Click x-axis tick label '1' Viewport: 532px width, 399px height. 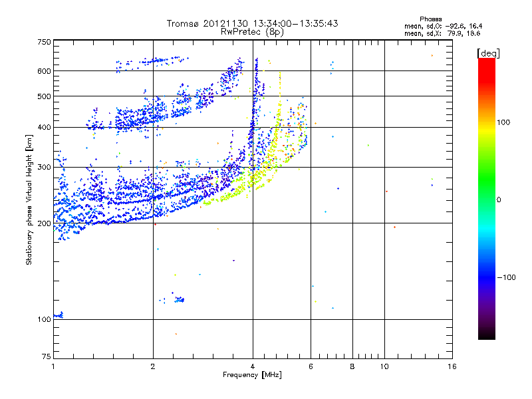click(x=53, y=366)
